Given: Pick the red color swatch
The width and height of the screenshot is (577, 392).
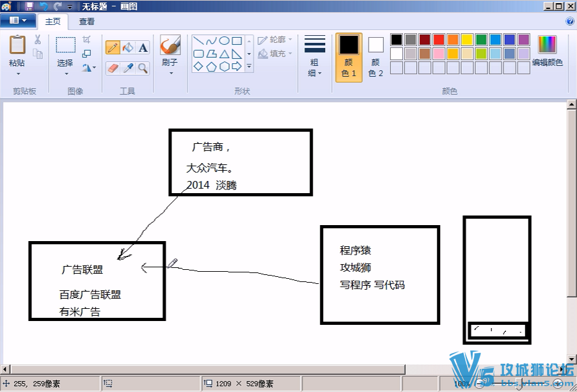Looking at the screenshot, I should pos(439,40).
